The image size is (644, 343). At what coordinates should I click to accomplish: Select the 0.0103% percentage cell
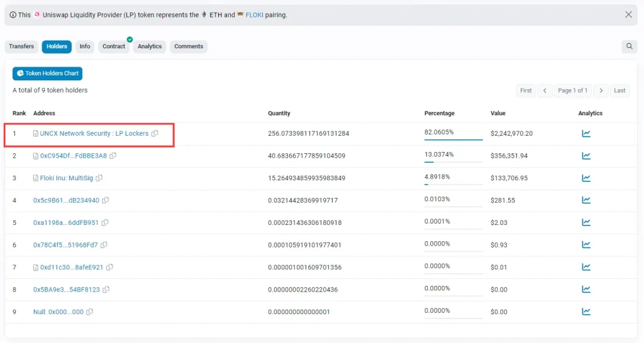(x=437, y=199)
